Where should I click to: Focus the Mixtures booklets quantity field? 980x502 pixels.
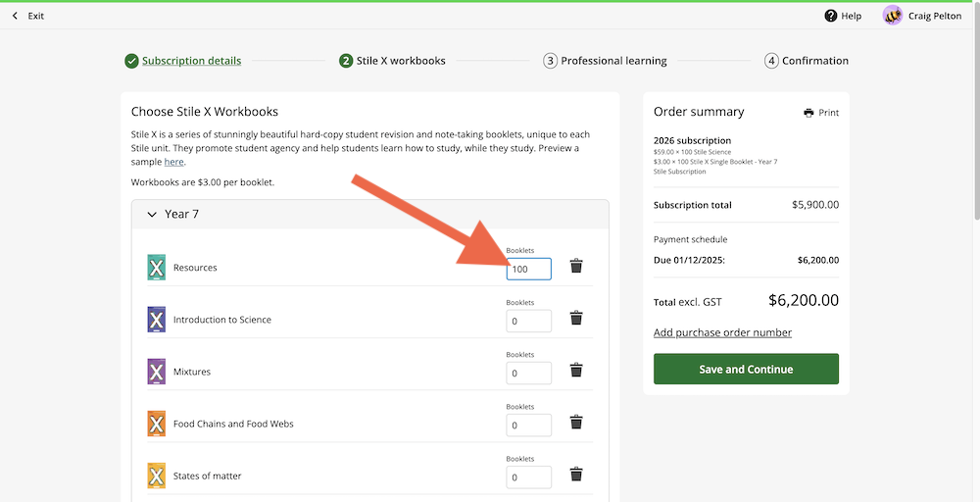pos(529,373)
